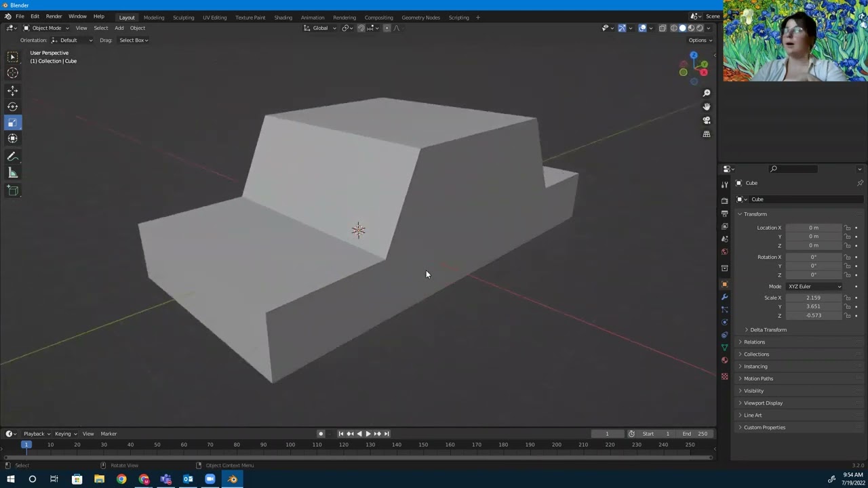The image size is (868, 488).
Task: Open the World properties tab
Action: pos(724,251)
